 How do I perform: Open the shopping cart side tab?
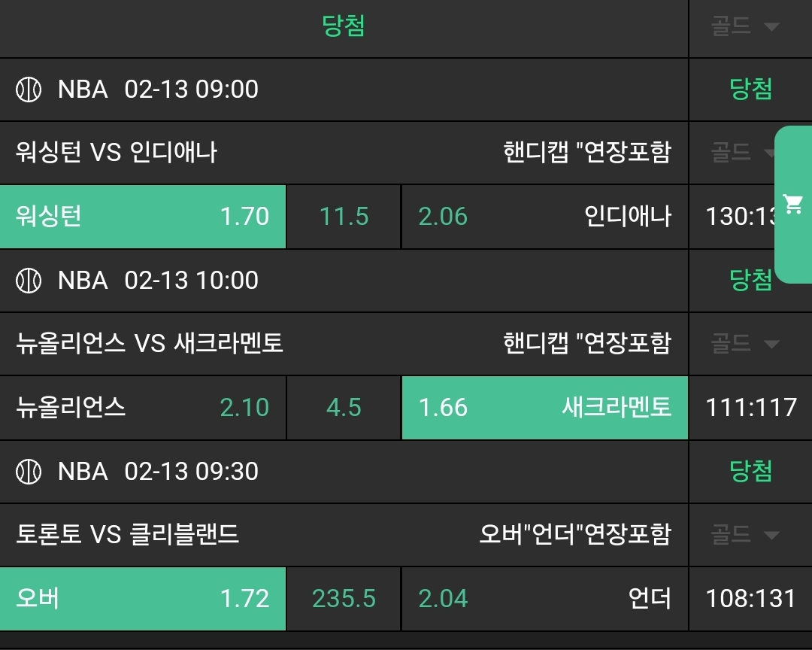coord(792,204)
